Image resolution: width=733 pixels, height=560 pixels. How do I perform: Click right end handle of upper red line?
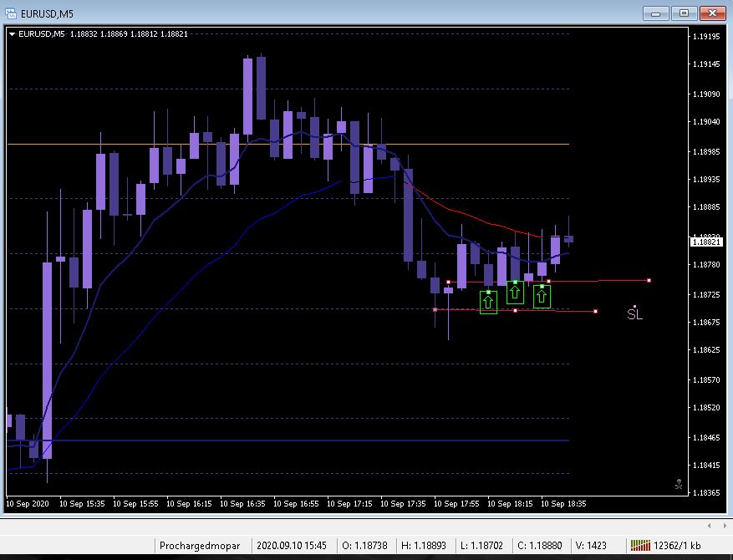(x=649, y=281)
